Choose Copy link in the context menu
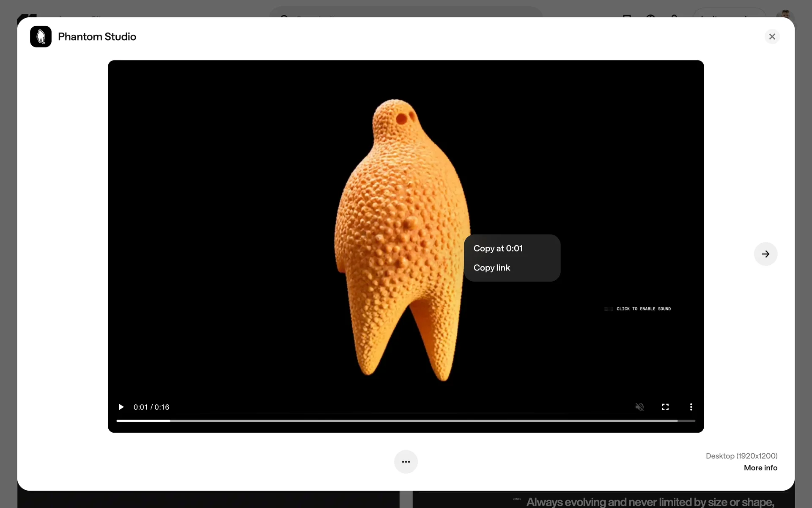This screenshot has height=508, width=812. click(x=491, y=268)
